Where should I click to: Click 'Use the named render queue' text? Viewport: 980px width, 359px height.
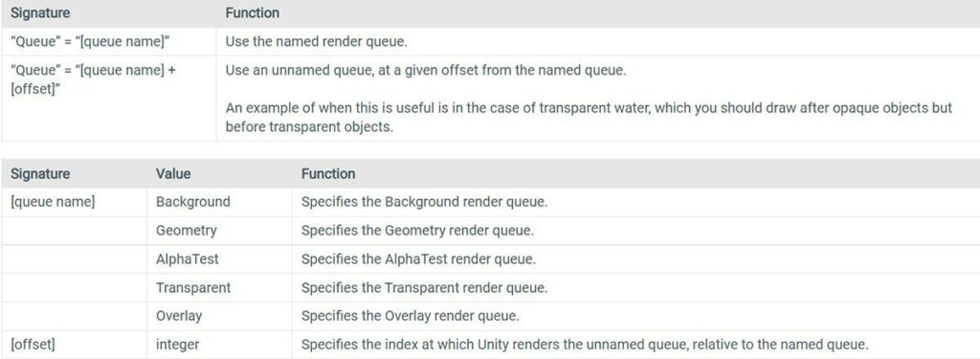pos(317,42)
